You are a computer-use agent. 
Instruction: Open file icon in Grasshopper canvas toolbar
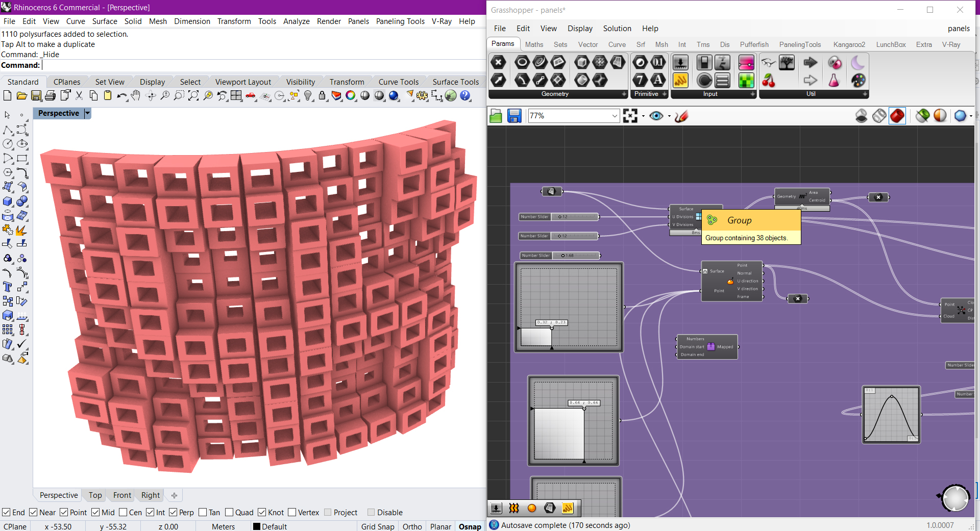point(496,116)
